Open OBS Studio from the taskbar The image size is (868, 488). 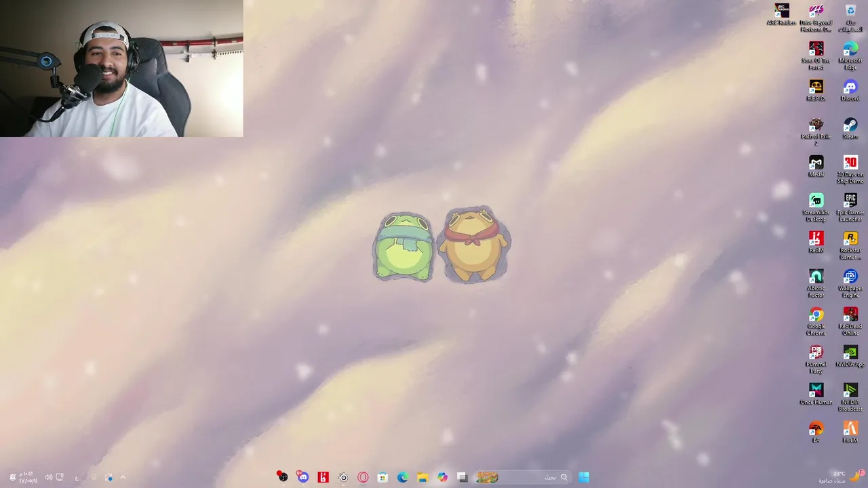pos(282,477)
